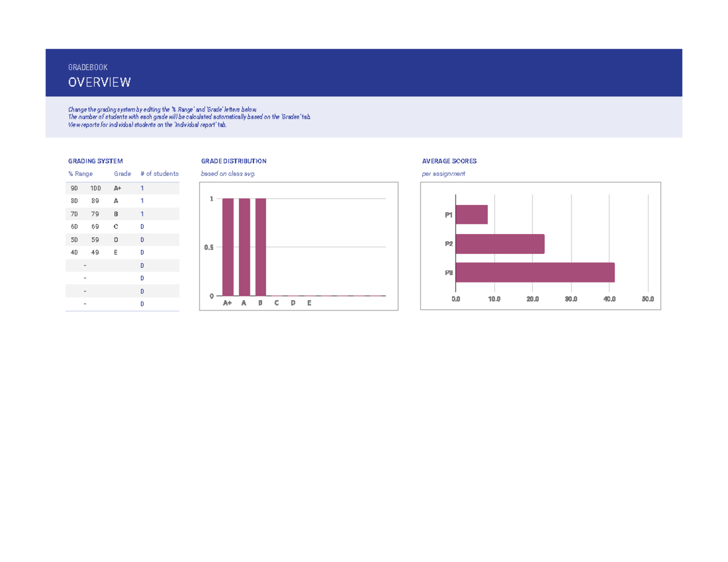Click the A+ bar in the grade distribution chart
The height and width of the screenshot is (562, 728).
pyautogui.click(x=227, y=247)
